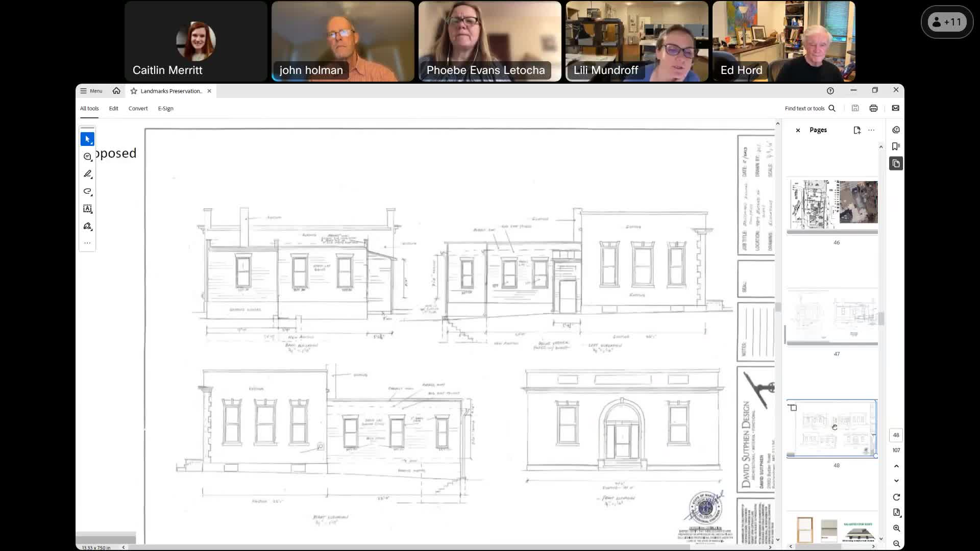
Task: Click the rotate page icon
Action: point(896,497)
